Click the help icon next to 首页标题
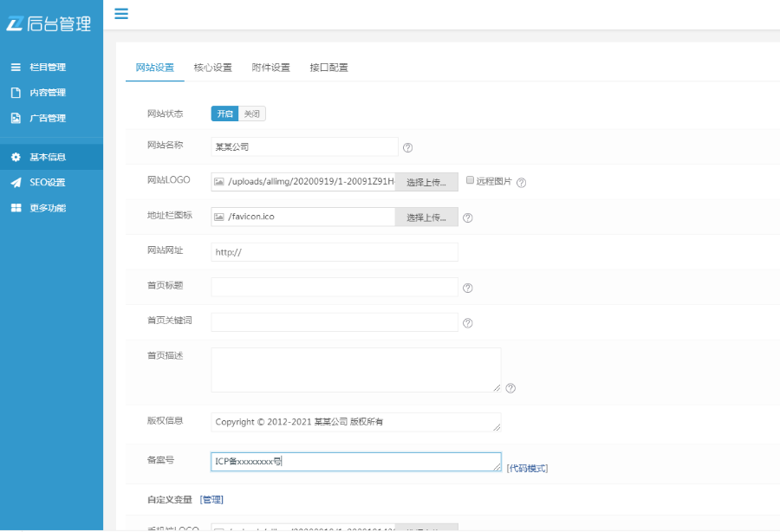The width and height of the screenshot is (780, 532). (468, 288)
